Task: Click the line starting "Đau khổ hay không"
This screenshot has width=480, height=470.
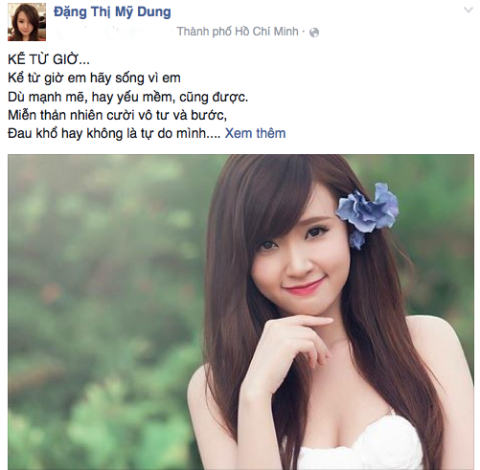Action: [114, 133]
